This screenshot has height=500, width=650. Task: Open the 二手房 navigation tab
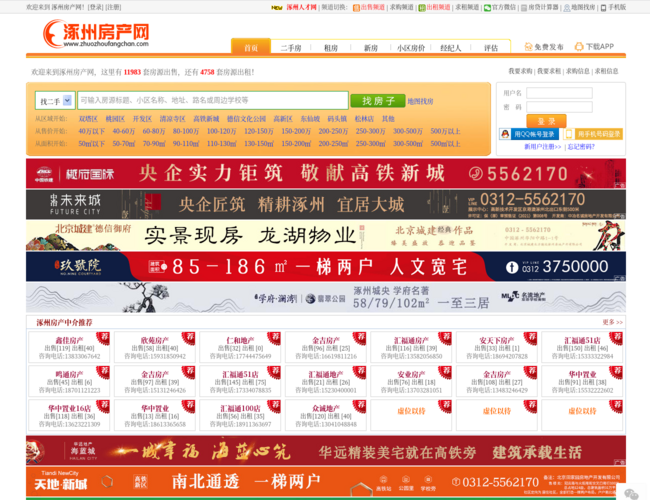pos(291,48)
